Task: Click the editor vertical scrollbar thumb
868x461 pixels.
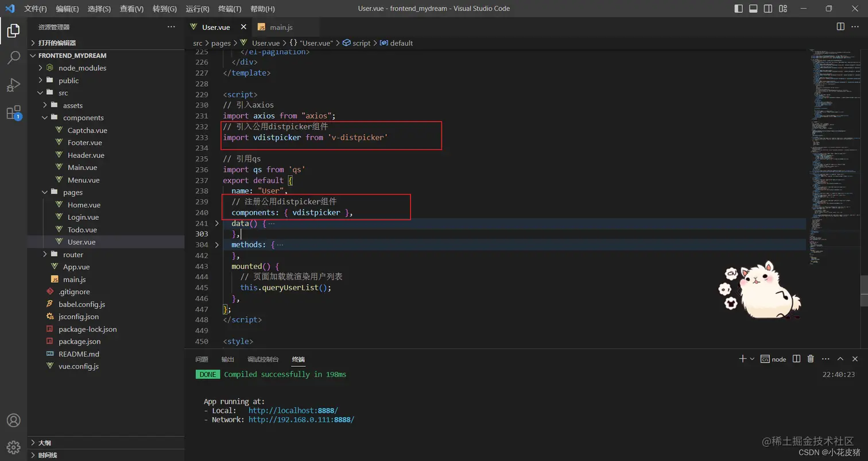Action: (x=864, y=292)
